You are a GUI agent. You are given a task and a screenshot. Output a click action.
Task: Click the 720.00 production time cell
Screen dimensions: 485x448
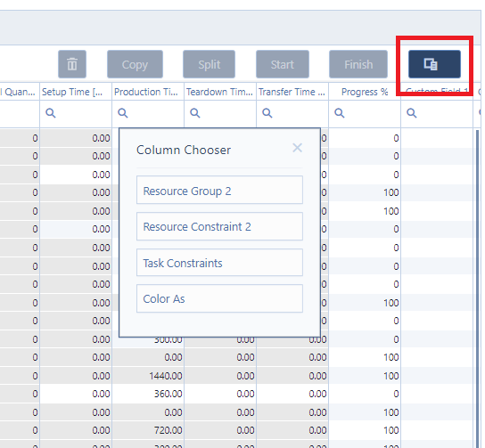pos(148,430)
